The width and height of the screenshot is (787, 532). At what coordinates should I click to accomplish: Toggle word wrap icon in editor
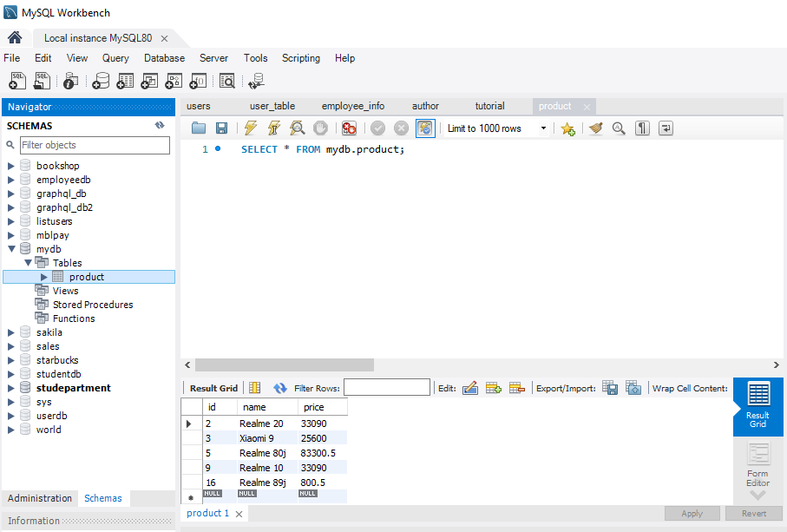pyautogui.click(x=666, y=128)
